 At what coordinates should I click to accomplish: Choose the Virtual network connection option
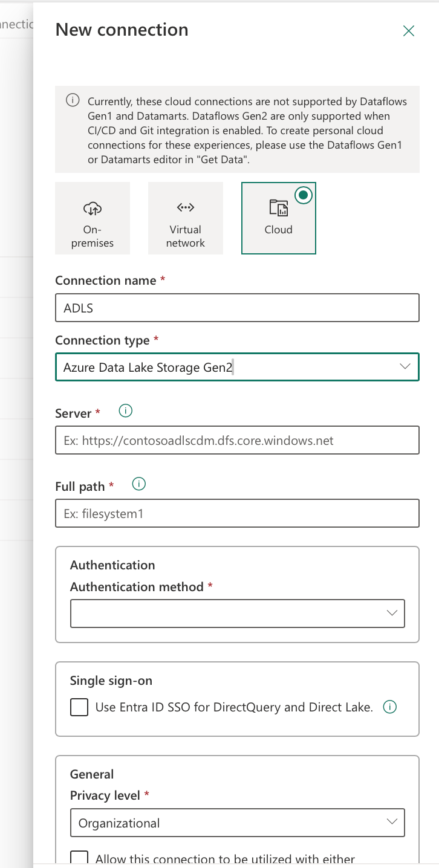tap(185, 218)
